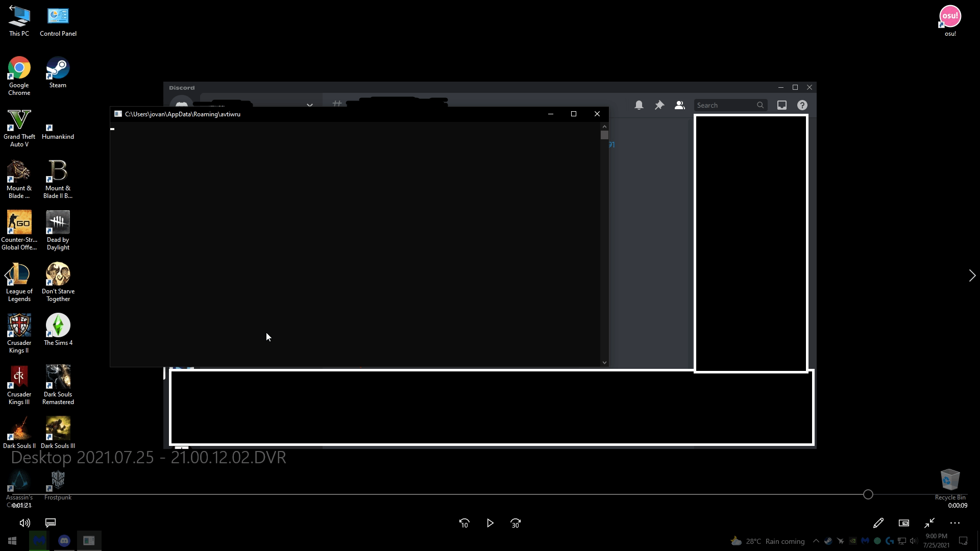
Task: Skip forward 30 seconds
Action: point(516,523)
